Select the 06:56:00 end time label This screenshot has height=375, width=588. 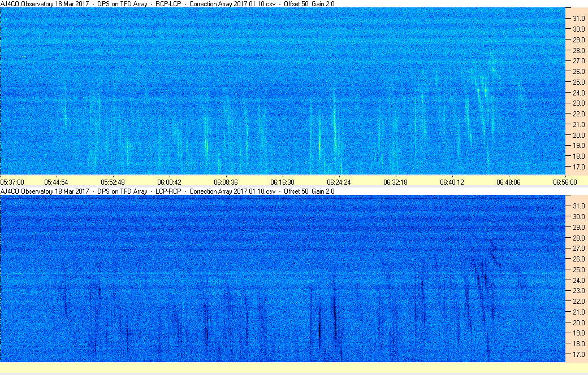[565, 182]
